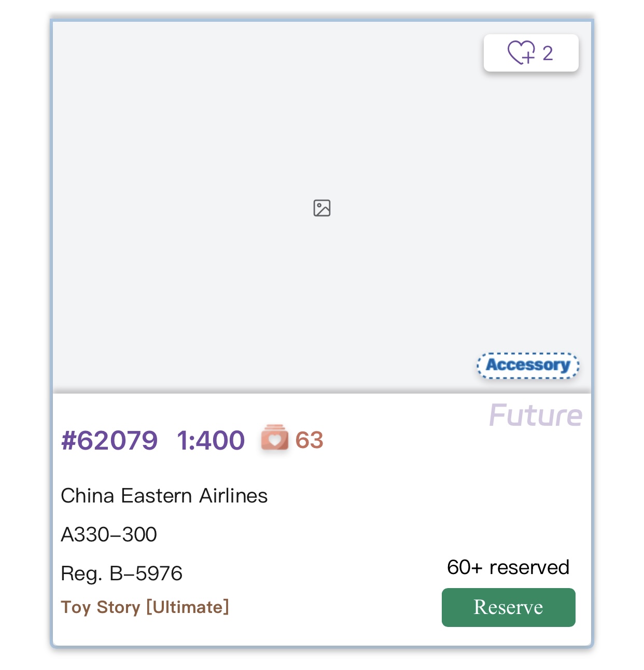The height and width of the screenshot is (670, 644).
Task: Open the product image area
Action: [322, 207]
